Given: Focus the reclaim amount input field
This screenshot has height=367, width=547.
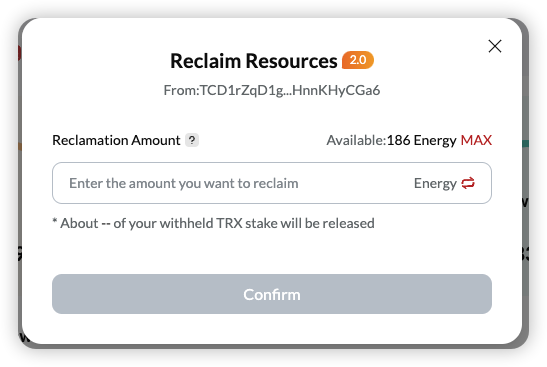Looking at the screenshot, I should click(272, 183).
